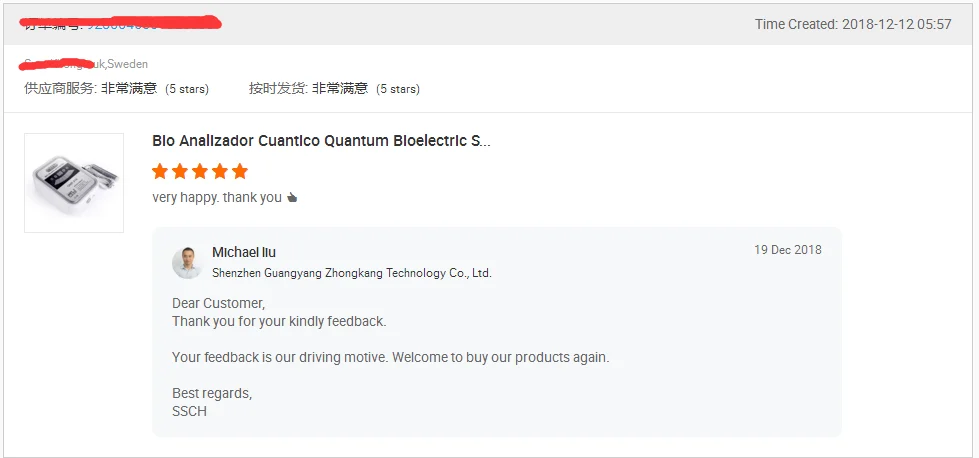
Task: Open the product thumbnail image
Action: pos(74,183)
